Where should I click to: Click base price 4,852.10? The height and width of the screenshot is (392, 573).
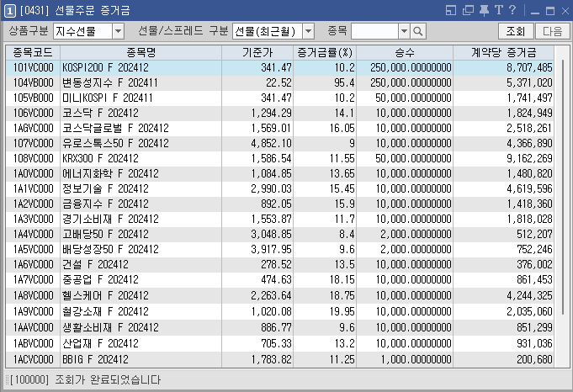pos(271,143)
